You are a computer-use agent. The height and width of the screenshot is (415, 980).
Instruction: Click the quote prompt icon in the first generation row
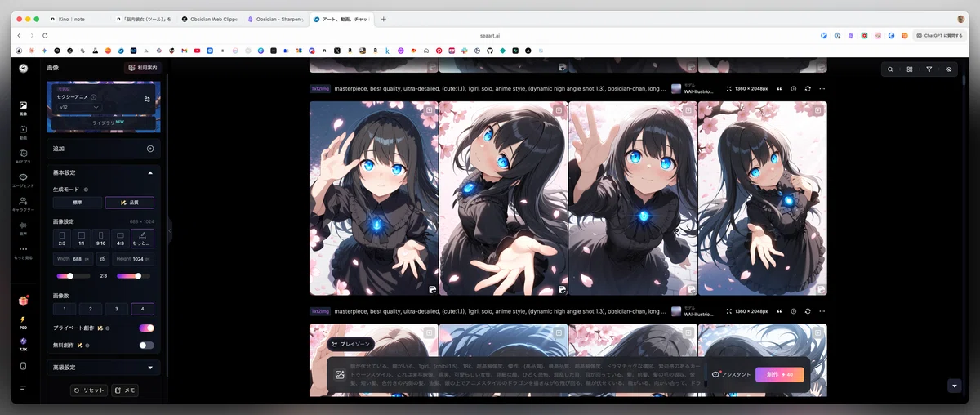point(779,88)
